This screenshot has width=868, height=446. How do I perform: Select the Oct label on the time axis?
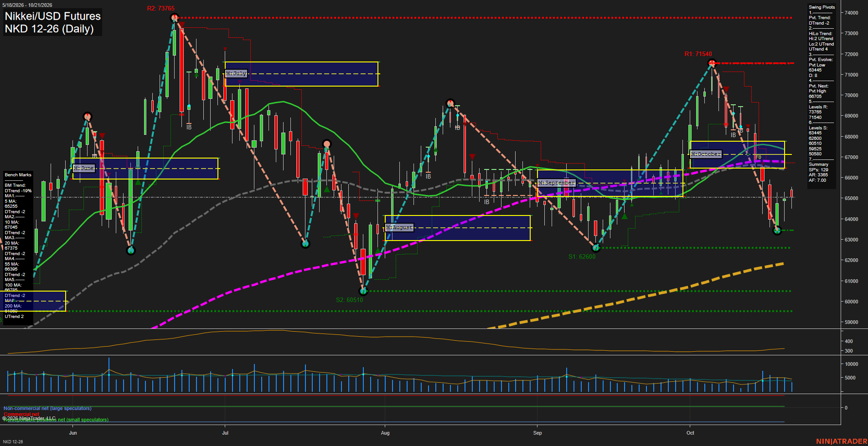[690, 433]
